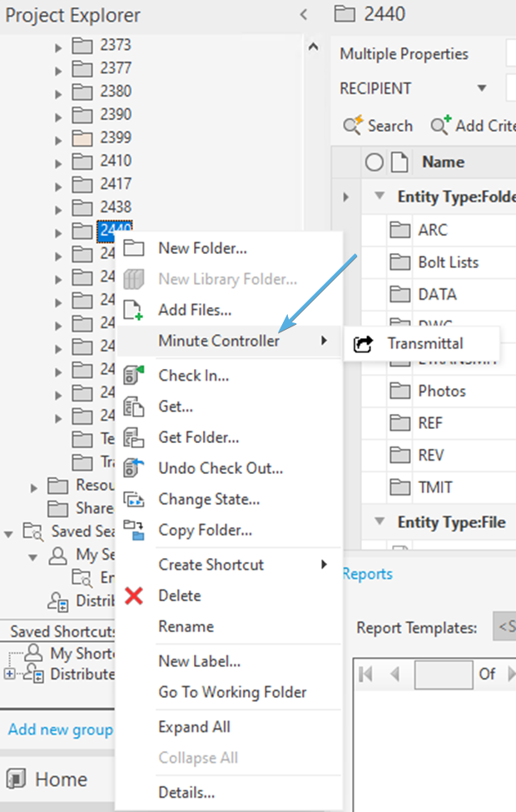Click the Undo Check Out icon
Viewport: 516px width, 812px height.
click(x=134, y=468)
